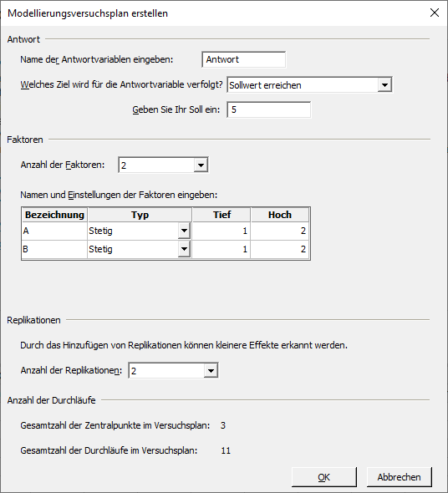448x493 pixels.
Task: Open the response goal dropdown
Action: pos(309,85)
